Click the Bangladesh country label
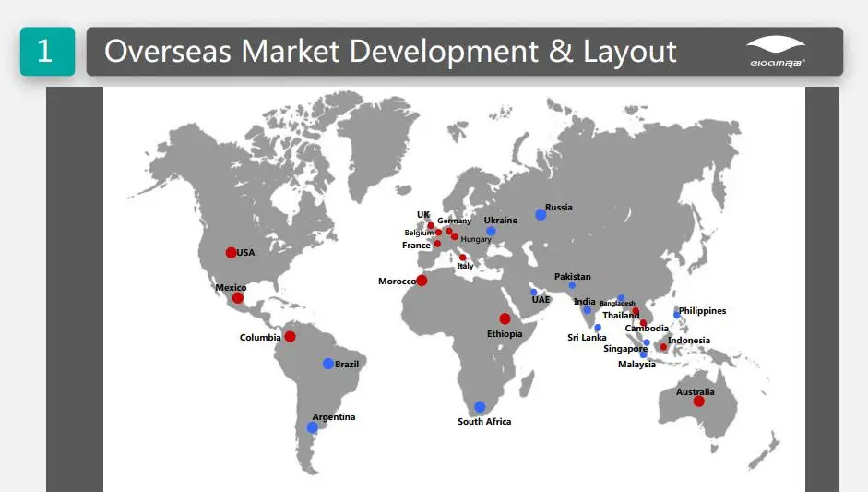This screenshot has width=868, height=492. tap(617, 303)
